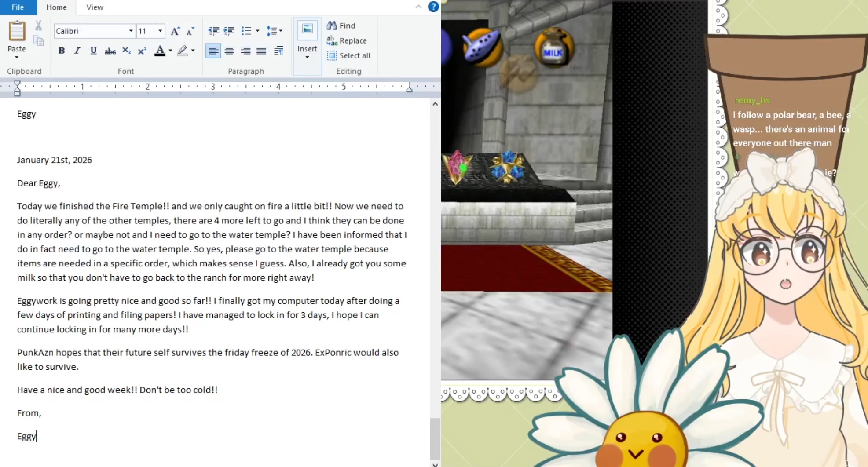The image size is (868, 467).
Task: Increase the paragraph indent
Action: [229, 31]
